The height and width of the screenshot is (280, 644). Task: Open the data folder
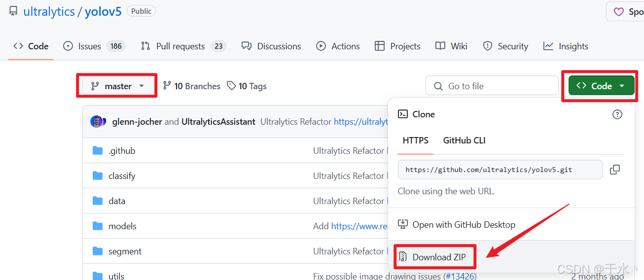(x=117, y=201)
